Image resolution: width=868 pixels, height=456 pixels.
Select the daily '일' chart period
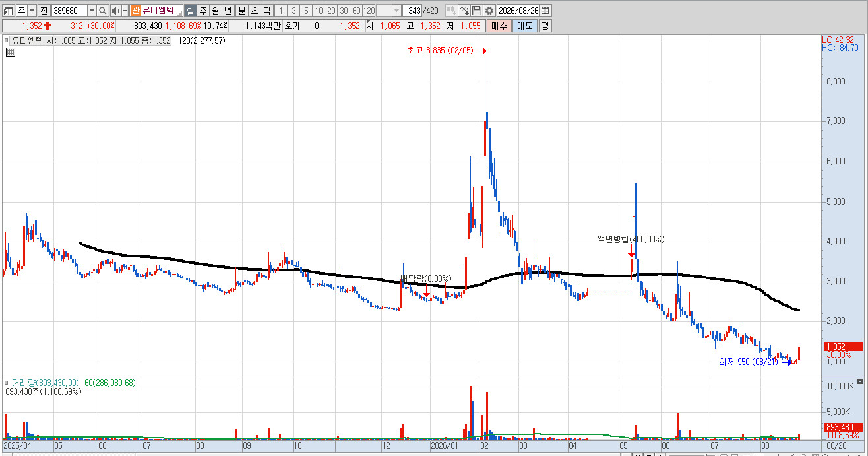point(190,11)
